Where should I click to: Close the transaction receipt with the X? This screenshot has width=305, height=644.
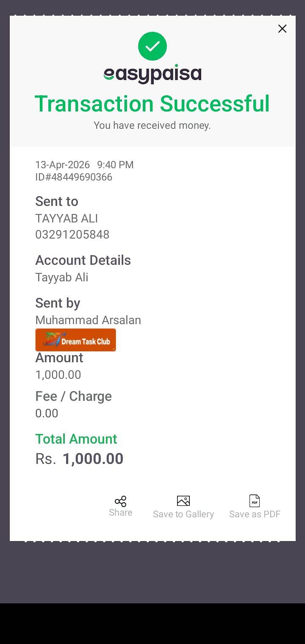(x=282, y=29)
